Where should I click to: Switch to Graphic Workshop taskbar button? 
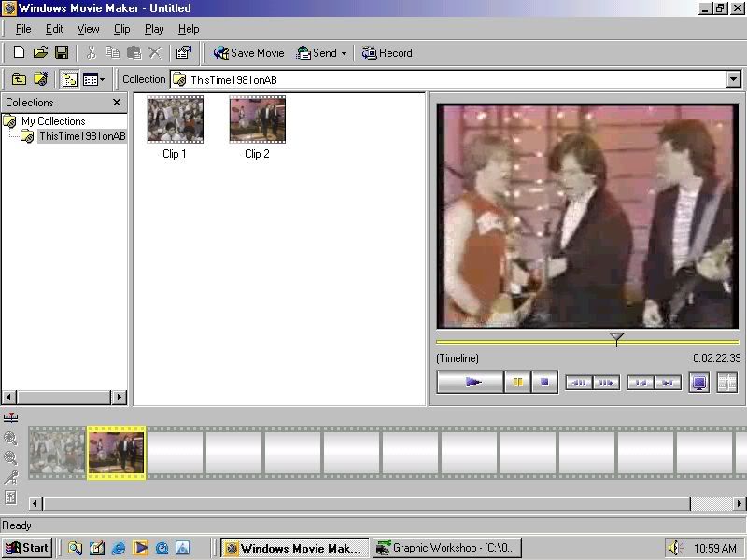(x=447, y=548)
